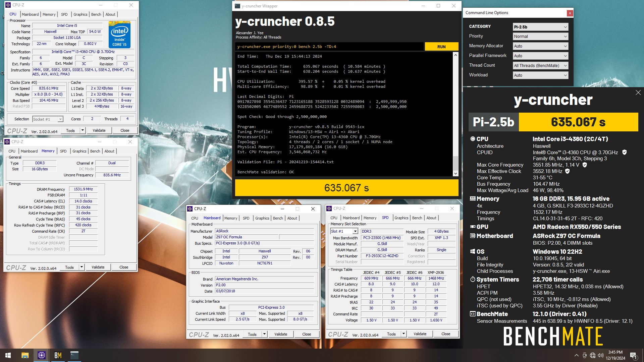This screenshot has width=644, height=362.
Task: Open Tools dropdown arrow in Memory window
Action: [x=82, y=267]
